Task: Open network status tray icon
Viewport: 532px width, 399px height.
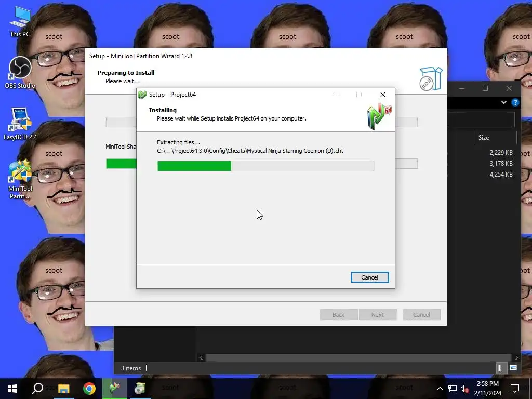Action: 453,389
